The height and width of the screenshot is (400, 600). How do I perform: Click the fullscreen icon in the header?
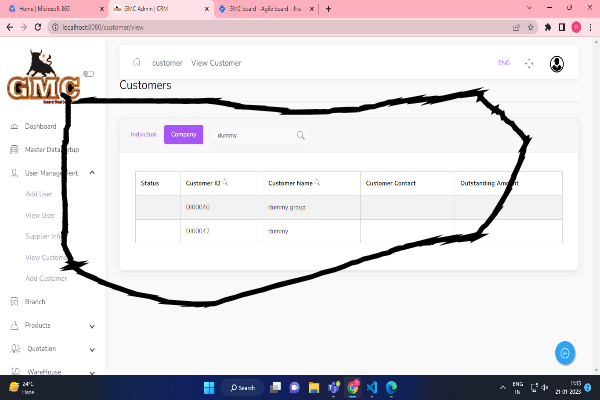pyautogui.click(x=529, y=64)
